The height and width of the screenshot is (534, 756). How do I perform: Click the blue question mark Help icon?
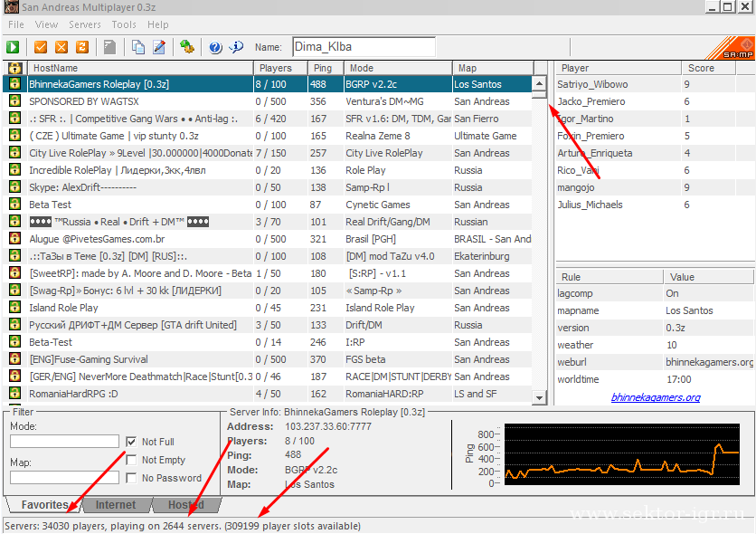(x=215, y=47)
